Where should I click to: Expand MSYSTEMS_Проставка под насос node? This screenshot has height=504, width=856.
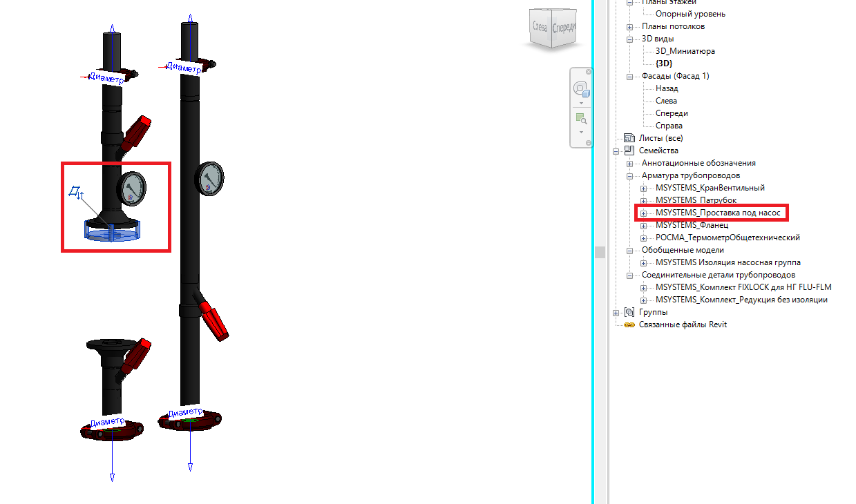pyautogui.click(x=643, y=213)
